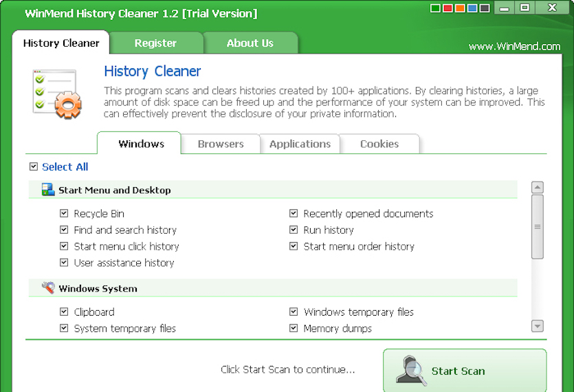Maximize the WinMend window

point(525,8)
